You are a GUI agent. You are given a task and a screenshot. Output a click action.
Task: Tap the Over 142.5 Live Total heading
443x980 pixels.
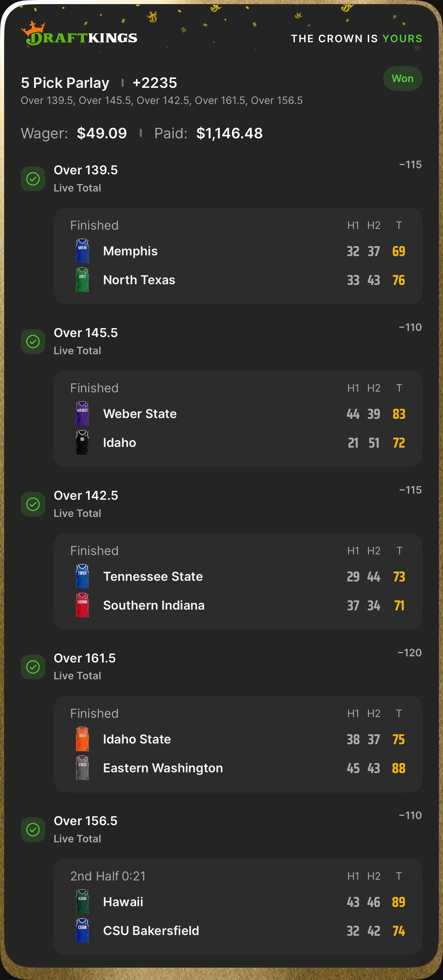86,503
